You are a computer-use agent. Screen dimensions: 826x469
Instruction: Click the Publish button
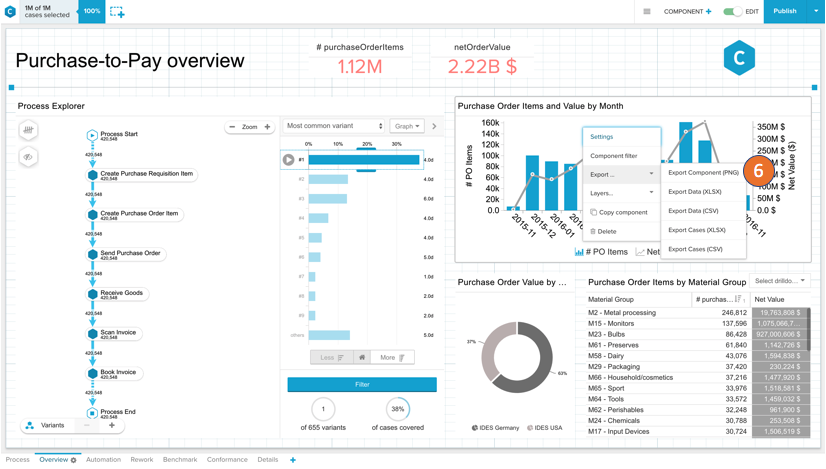coord(785,12)
